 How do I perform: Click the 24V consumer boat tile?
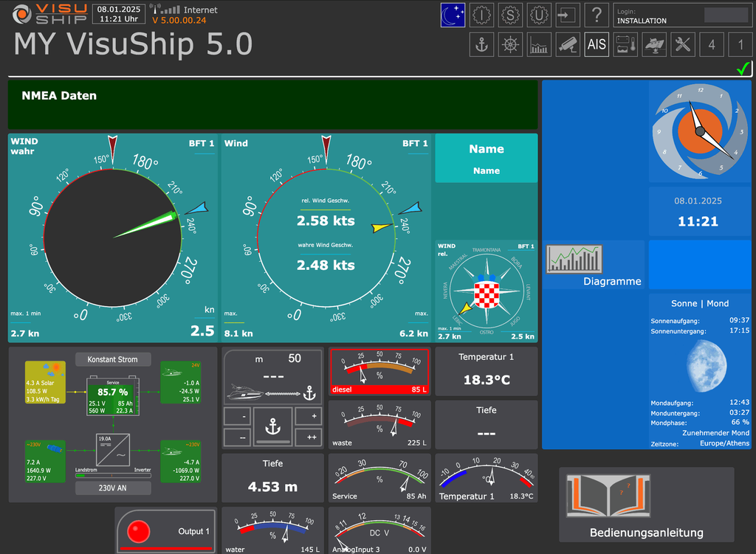(181, 382)
